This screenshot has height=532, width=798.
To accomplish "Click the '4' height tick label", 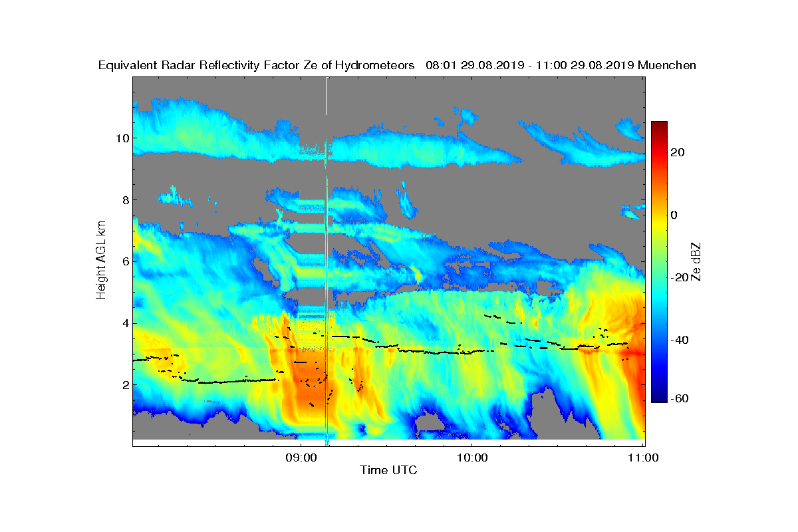I will coord(125,323).
